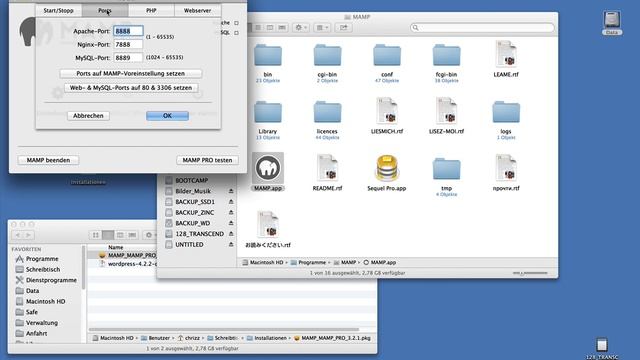Screen dimensions: 640x360
Task: Select the MAMP.app elephant icon
Action: pos(268,168)
